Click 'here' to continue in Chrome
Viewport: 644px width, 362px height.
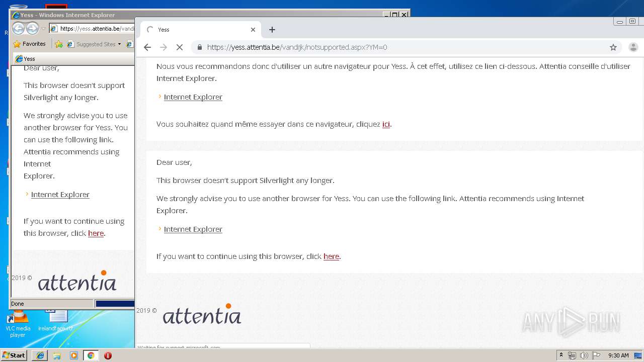(331, 256)
